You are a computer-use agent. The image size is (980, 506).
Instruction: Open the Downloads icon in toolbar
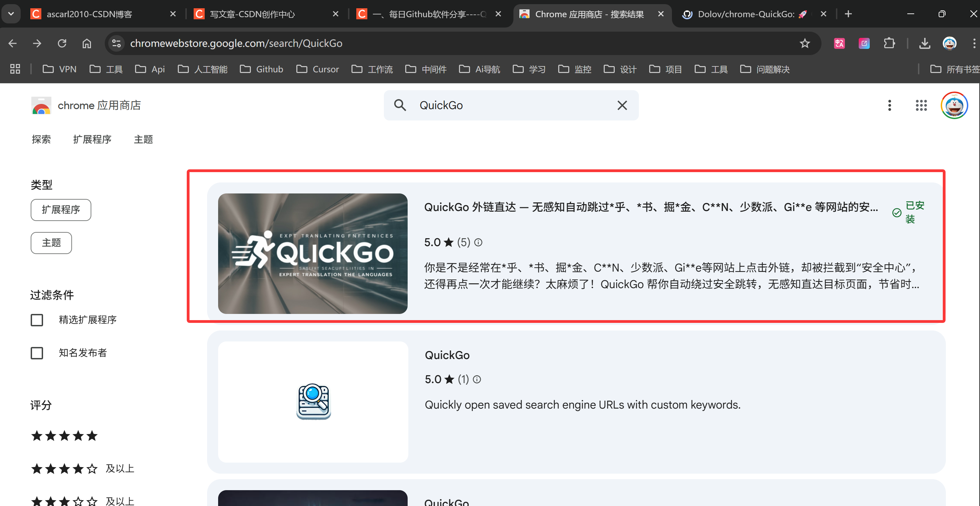pyautogui.click(x=925, y=43)
